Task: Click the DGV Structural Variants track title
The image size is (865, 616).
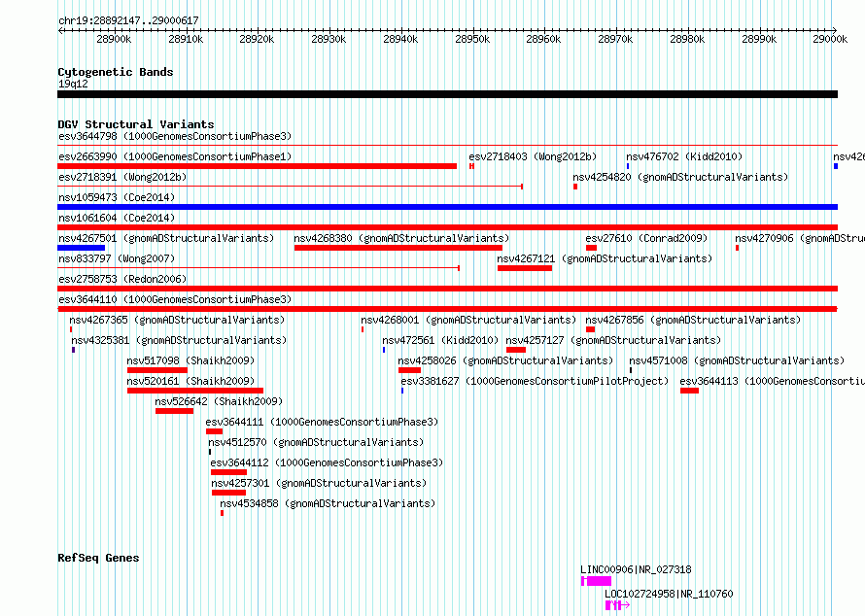Action: tap(136, 124)
